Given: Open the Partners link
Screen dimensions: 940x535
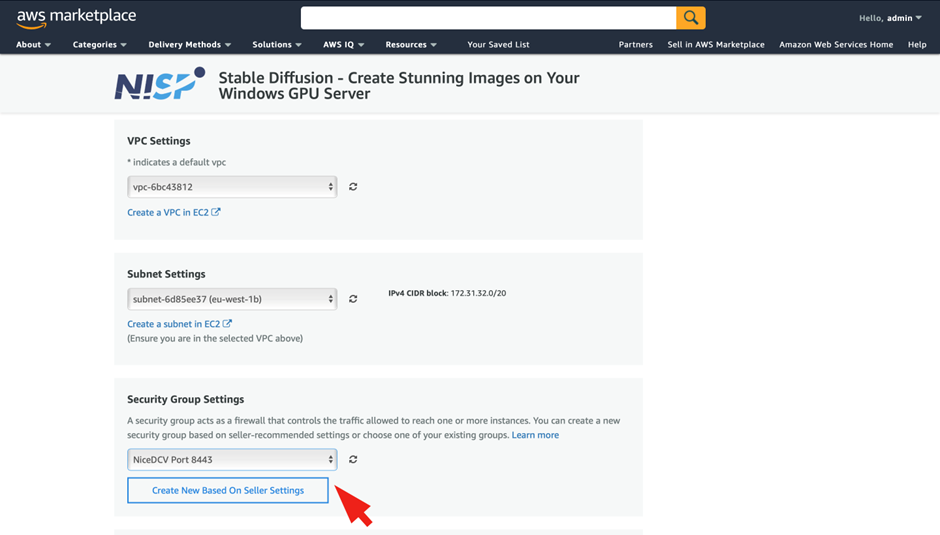Looking at the screenshot, I should (x=635, y=44).
